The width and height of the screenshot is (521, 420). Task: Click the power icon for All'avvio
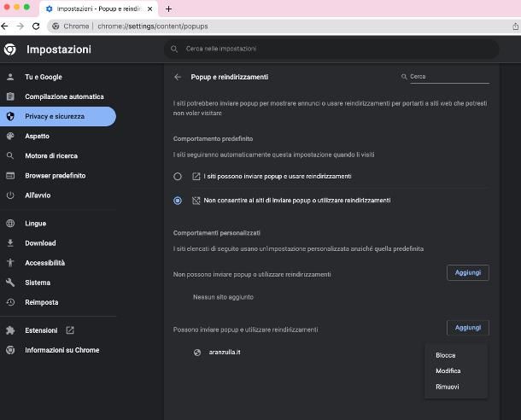(x=10, y=195)
